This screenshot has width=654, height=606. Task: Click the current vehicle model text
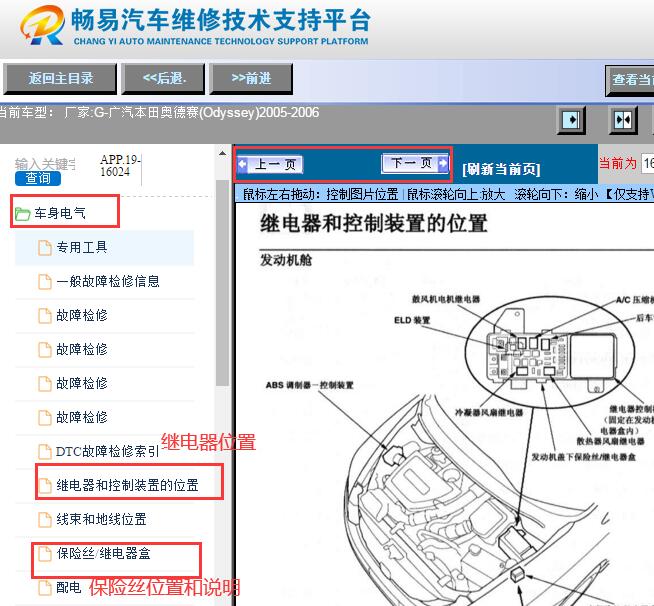click(x=158, y=113)
